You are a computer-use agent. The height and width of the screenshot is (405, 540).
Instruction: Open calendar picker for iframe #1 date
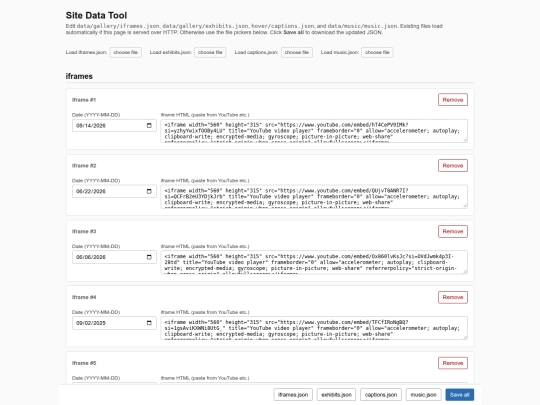[149, 125]
